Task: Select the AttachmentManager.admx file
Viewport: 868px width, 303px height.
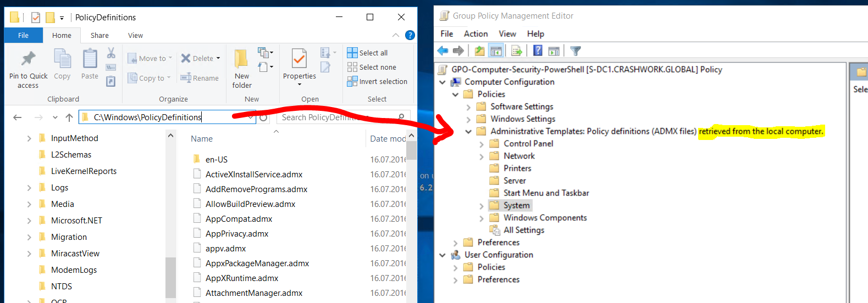Action: [248, 293]
